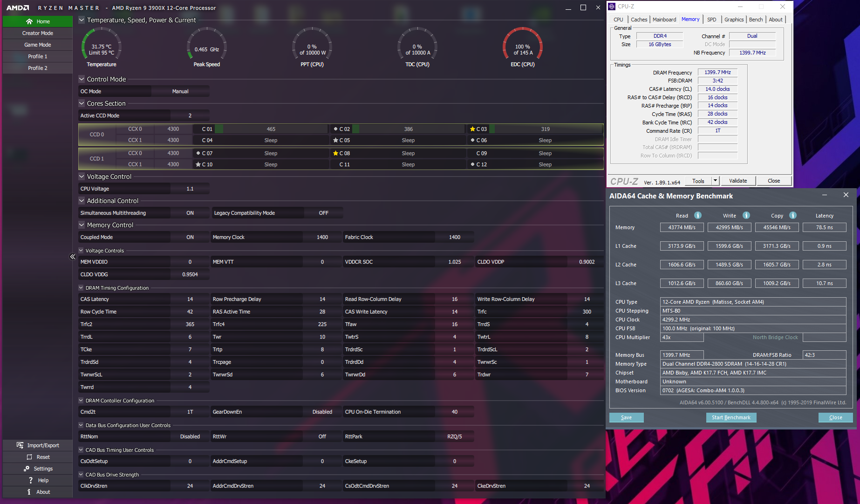Open the Caches tab in CPU-Z
Viewport: 860px width, 504px height.
pyautogui.click(x=639, y=20)
